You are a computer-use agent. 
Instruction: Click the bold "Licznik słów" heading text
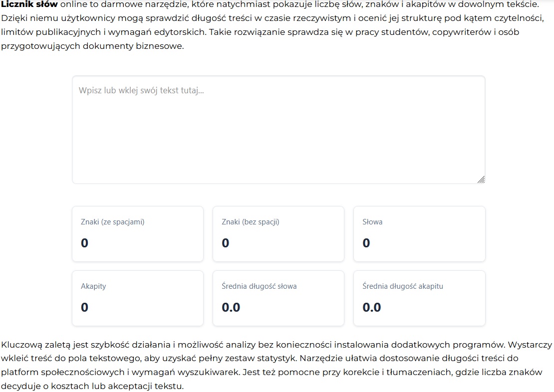29,4
